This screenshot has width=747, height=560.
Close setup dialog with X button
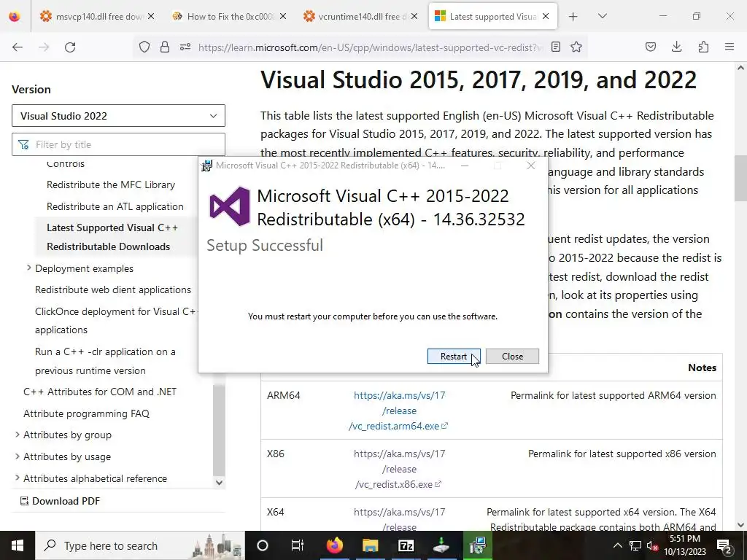point(531,166)
